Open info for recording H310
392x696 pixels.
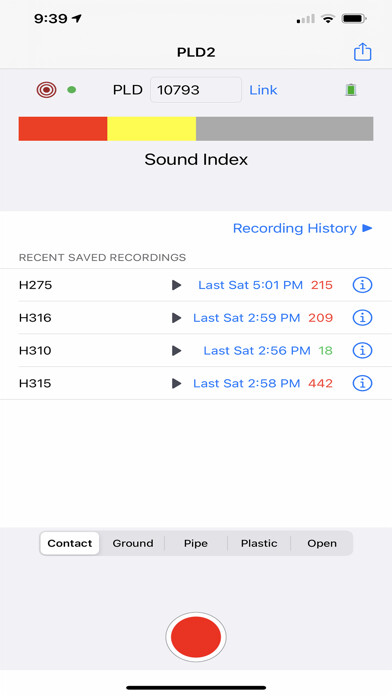click(362, 351)
